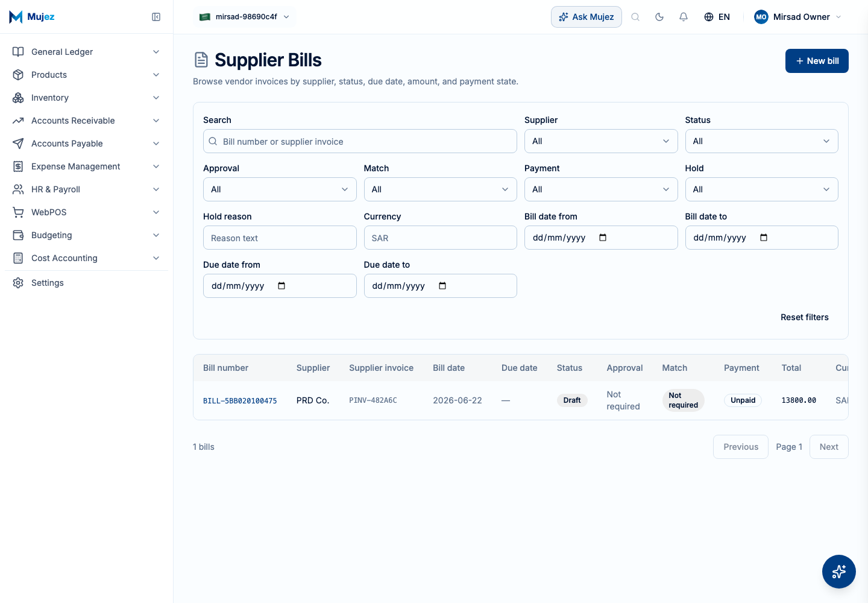Open calendar picker for Due date from
Viewport: 868px width, 603px height.
(x=281, y=286)
